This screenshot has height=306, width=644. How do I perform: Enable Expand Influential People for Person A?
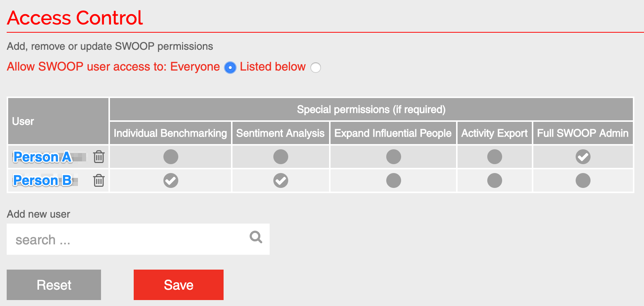coord(393,157)
